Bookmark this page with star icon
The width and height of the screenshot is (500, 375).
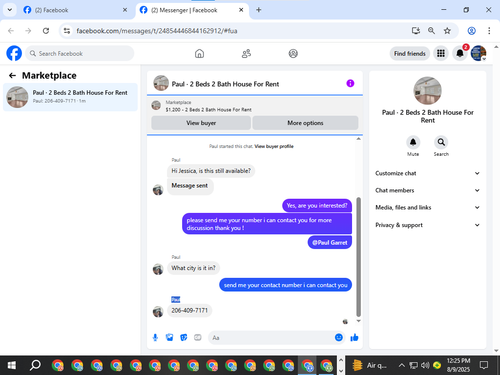click(447, 31)
